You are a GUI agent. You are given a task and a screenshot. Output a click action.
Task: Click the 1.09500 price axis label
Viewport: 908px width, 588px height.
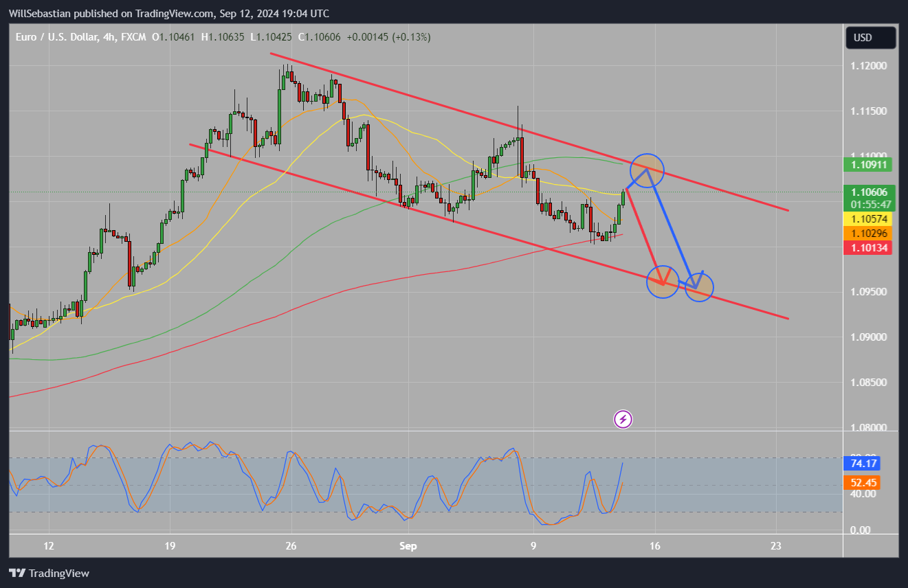pyautogui.click(x=867, y=292)
